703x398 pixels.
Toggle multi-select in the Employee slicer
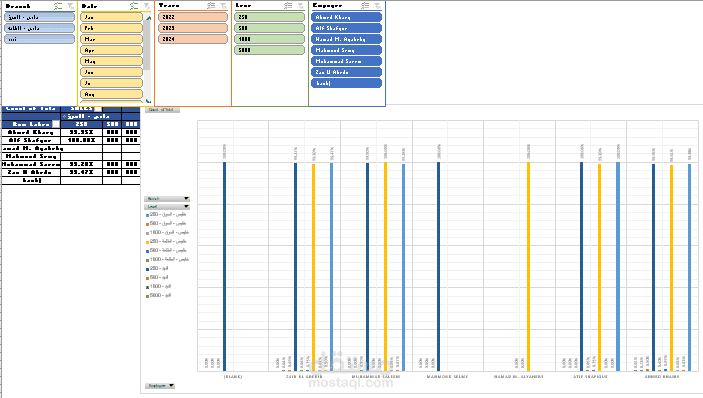point(365,5)
